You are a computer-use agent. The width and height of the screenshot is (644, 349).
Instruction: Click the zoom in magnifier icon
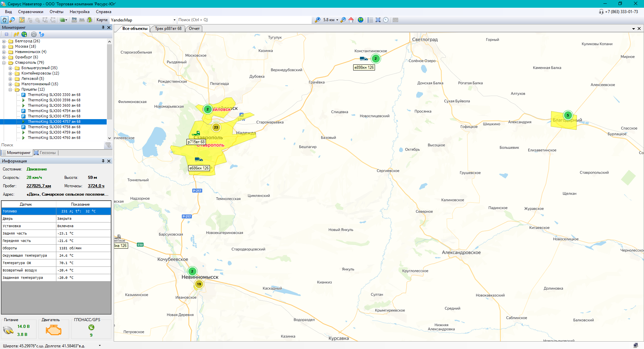pyautogui.click(x=317, y=20)
